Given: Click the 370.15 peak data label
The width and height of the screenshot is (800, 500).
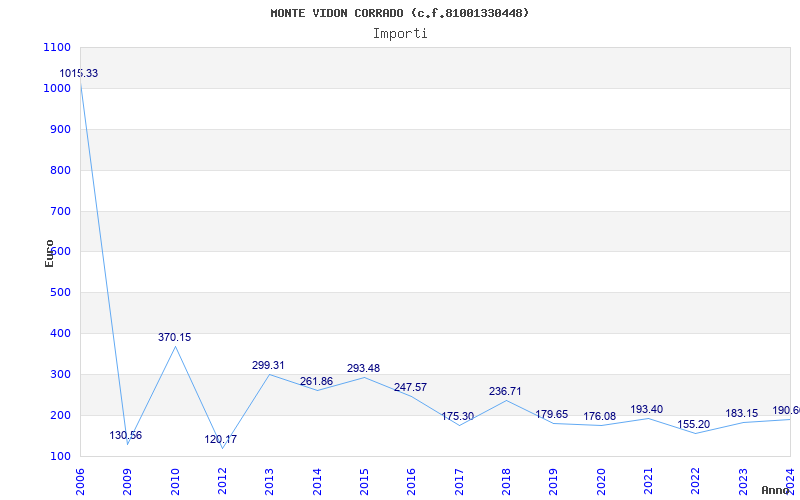Looking at the screenshot, I should (x=174, y=338).
